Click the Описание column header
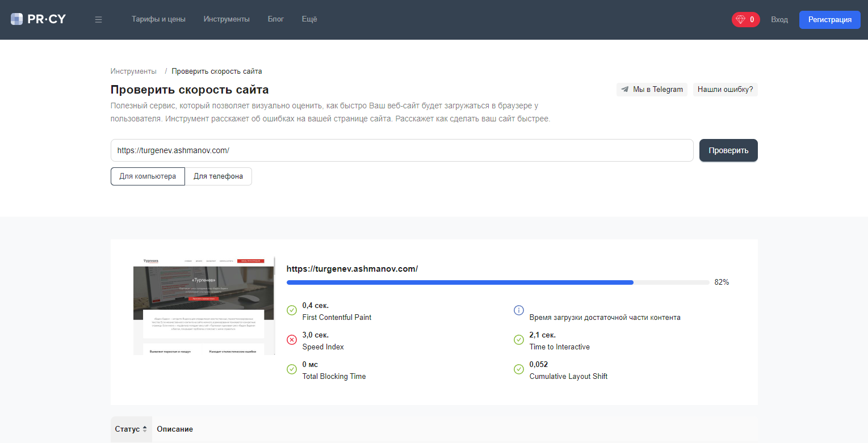868x443 pixels. click(x=175, y=429)
